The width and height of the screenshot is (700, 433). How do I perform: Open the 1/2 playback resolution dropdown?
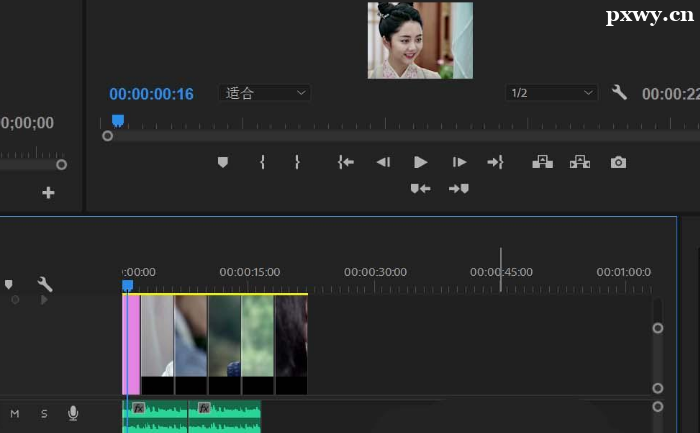point(551,93)
